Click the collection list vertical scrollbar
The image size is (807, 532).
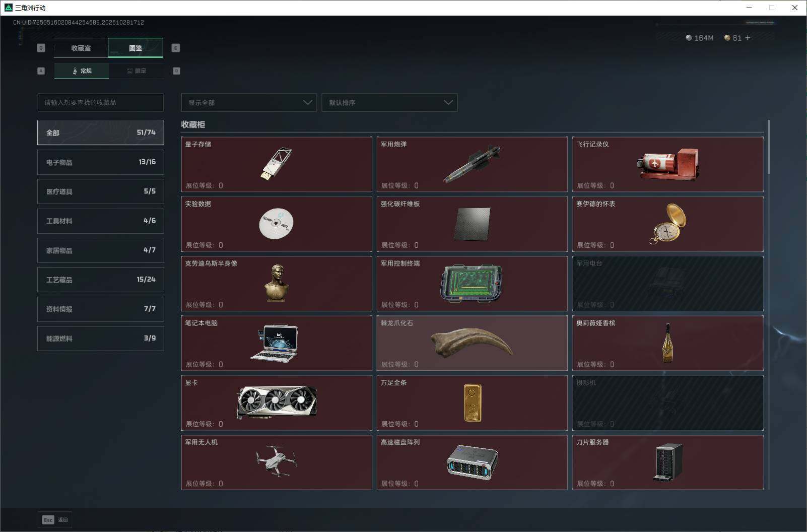769,147
